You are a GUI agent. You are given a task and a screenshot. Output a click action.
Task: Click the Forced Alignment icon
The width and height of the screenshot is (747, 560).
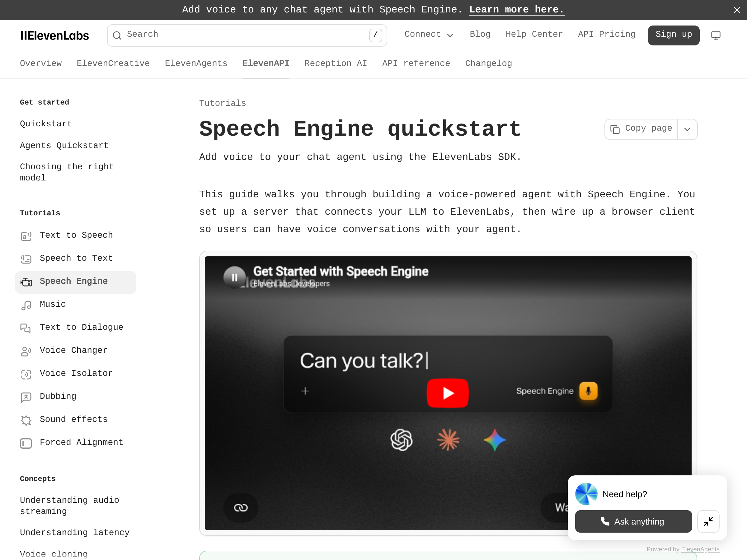pyautogui.click(x=26, y=443)
